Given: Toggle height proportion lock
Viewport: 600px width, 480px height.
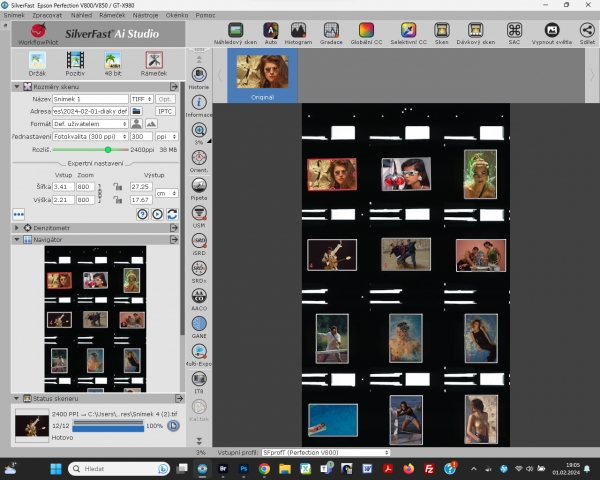Looking at the screenshot, I should pos(117,200).
